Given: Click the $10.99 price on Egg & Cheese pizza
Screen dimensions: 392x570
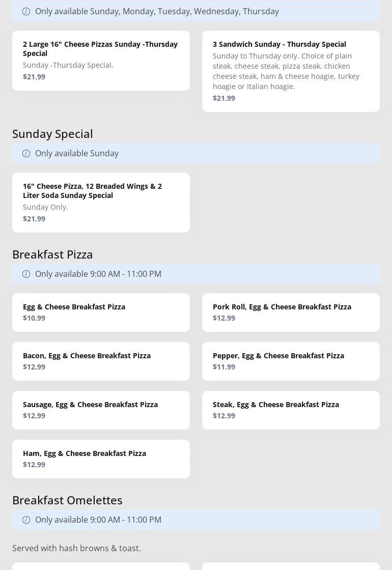Looking at the screenshot, I should pos(34,318).
